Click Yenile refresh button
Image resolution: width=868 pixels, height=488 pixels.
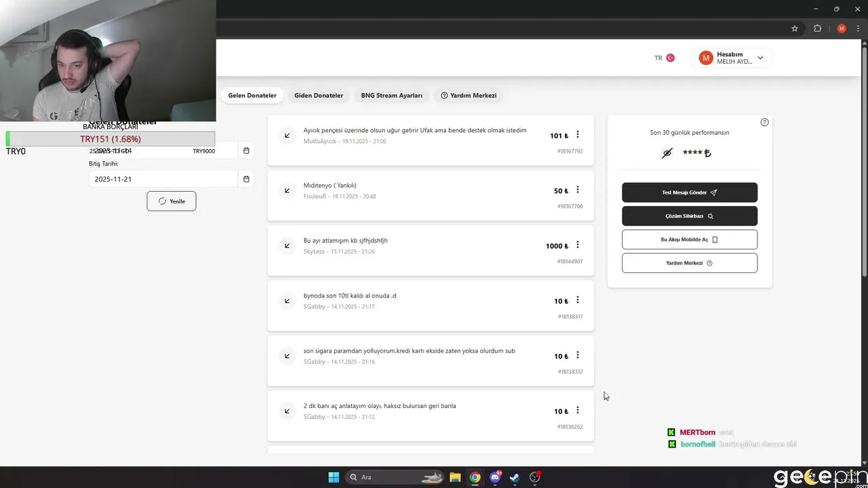(x=172, y=201)
